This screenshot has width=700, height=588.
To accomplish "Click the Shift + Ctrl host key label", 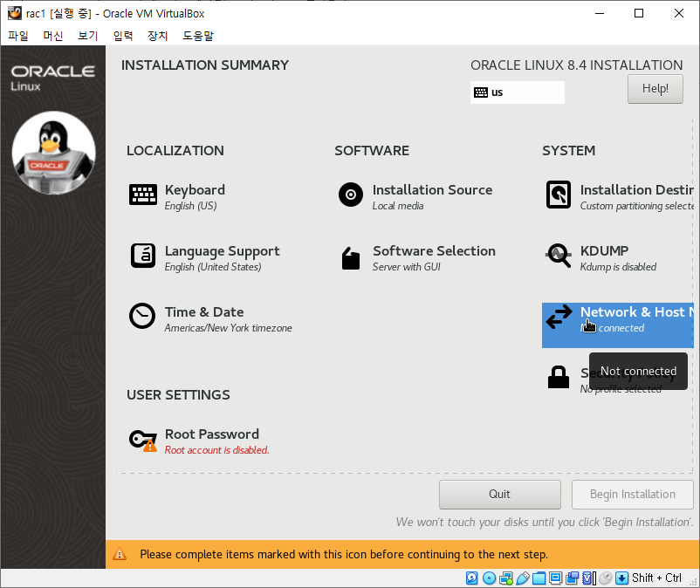I will [x=656, y=578].
